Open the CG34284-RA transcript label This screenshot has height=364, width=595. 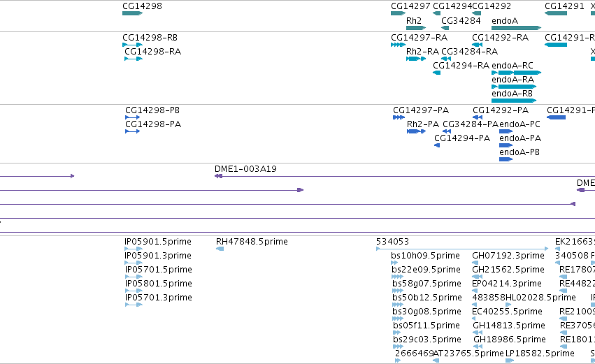469,52
